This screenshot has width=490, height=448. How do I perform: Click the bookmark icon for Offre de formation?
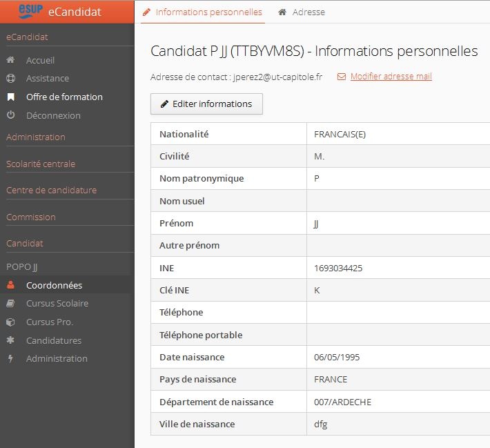click(x=10, y=97)
